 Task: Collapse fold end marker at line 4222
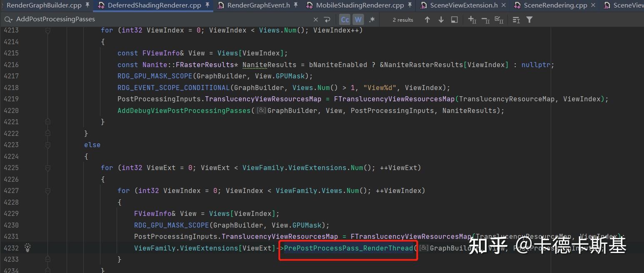(x=48, y=133)
